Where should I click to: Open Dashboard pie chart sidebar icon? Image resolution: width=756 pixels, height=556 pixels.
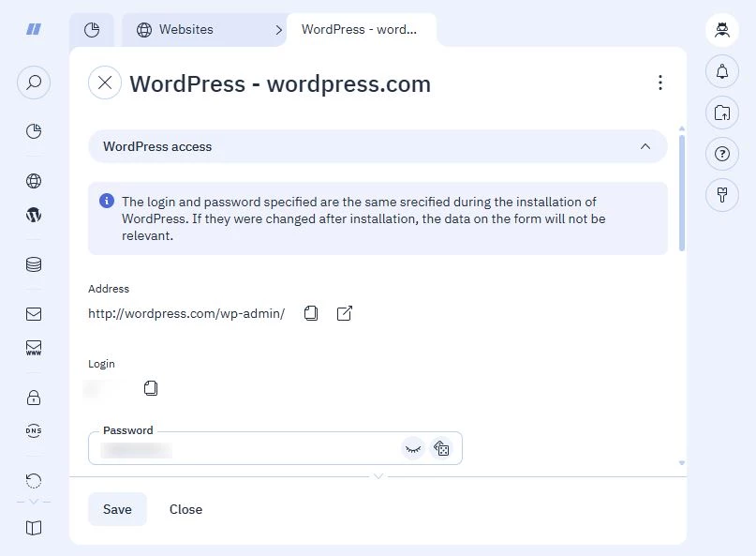(x=34, y=131)
